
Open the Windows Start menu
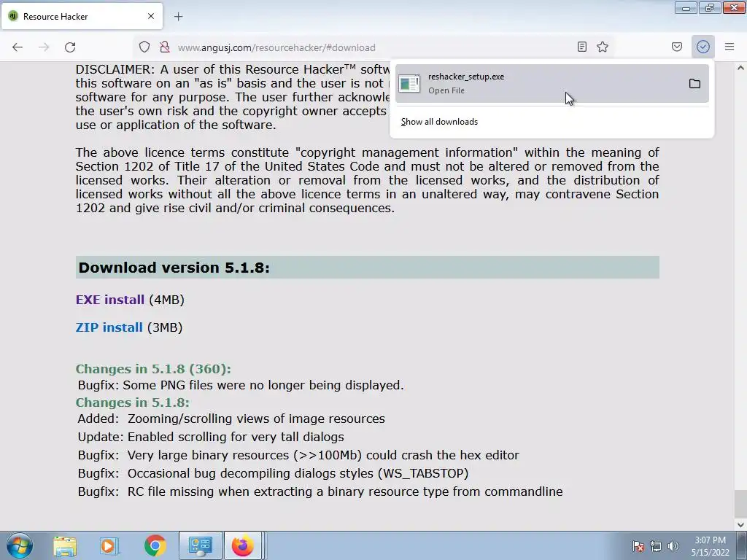coord(20,545)
